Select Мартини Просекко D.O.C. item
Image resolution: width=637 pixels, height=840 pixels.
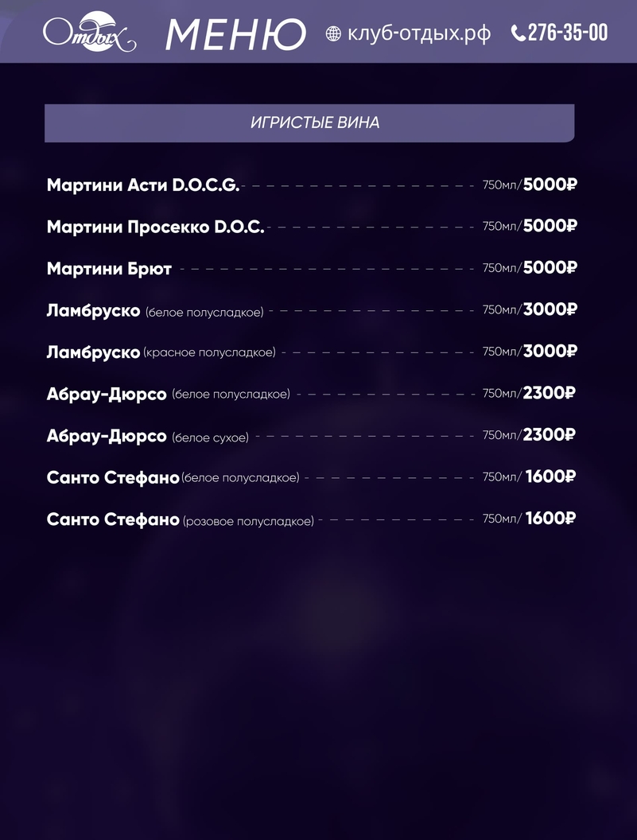coord(155,227)
